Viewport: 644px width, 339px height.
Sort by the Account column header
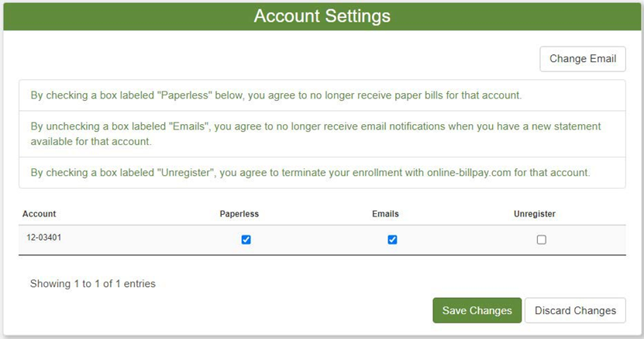40,214
